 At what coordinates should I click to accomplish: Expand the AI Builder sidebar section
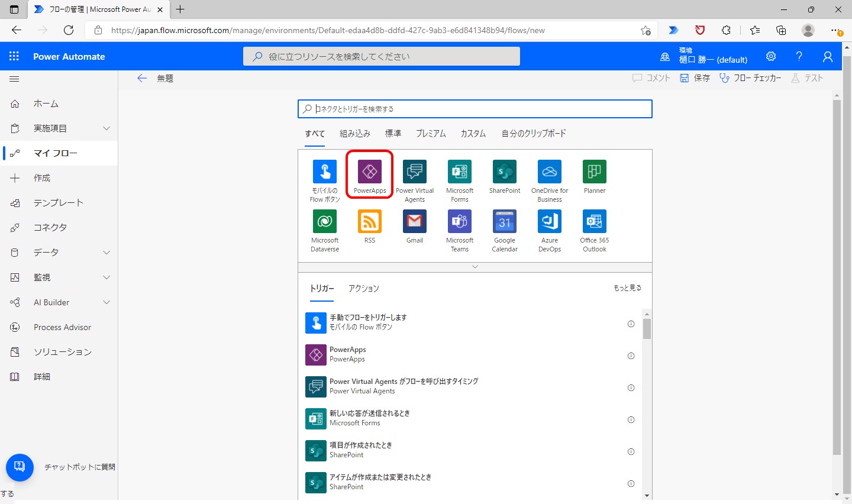tap(106, 302)
